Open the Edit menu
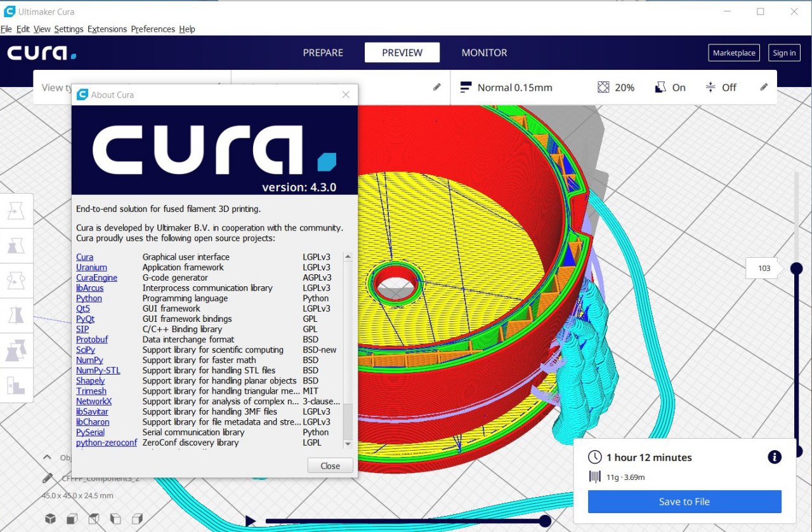This screenshot has width=812, height=532. tap(23, 29)
